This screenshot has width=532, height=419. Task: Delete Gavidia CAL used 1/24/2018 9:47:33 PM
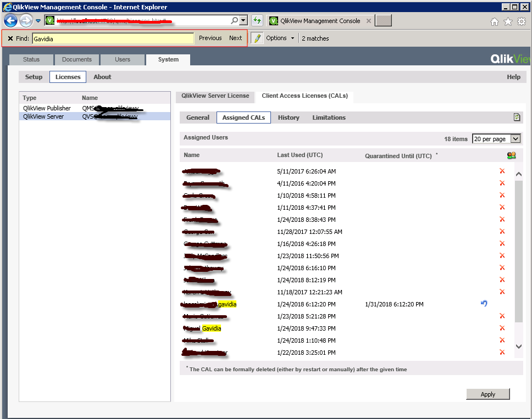point(502,328)
